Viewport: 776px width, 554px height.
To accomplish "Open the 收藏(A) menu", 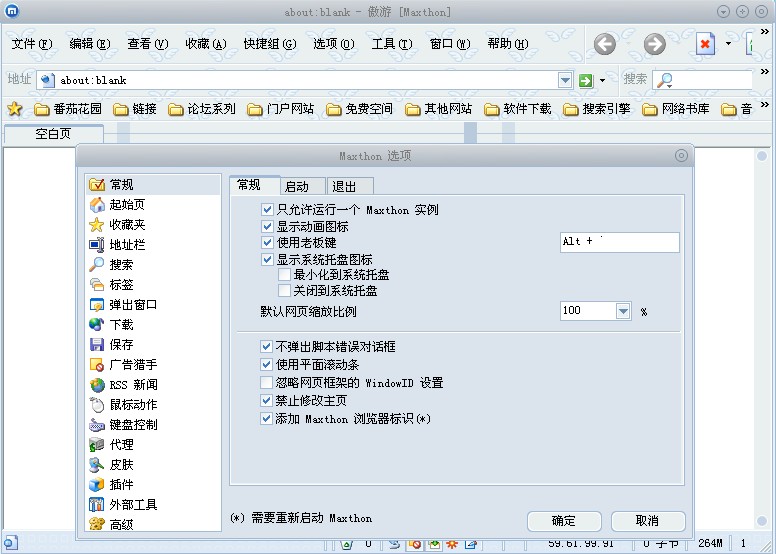I will coord(205,44).
